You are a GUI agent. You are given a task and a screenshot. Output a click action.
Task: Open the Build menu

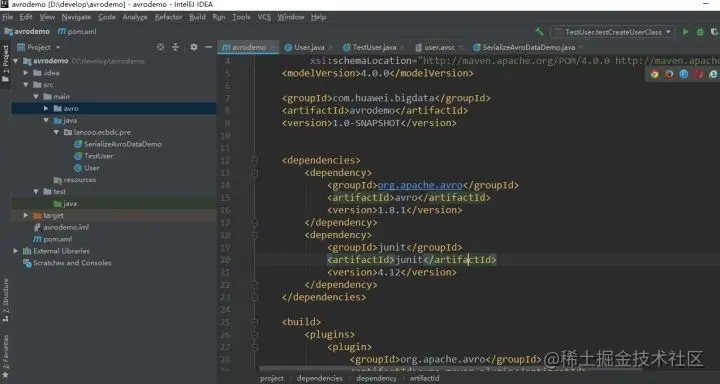tap(197, 17)
